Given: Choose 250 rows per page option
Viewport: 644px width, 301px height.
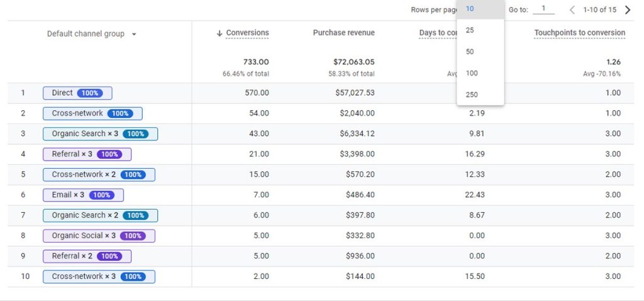Looking at the screenshot, I should pos(472,94).
